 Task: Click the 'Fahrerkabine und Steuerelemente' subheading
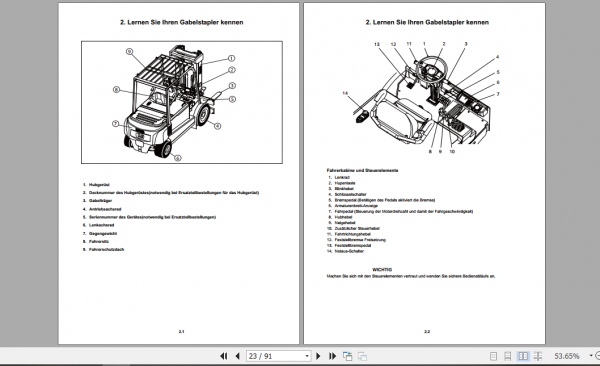(x=362, y=170)
